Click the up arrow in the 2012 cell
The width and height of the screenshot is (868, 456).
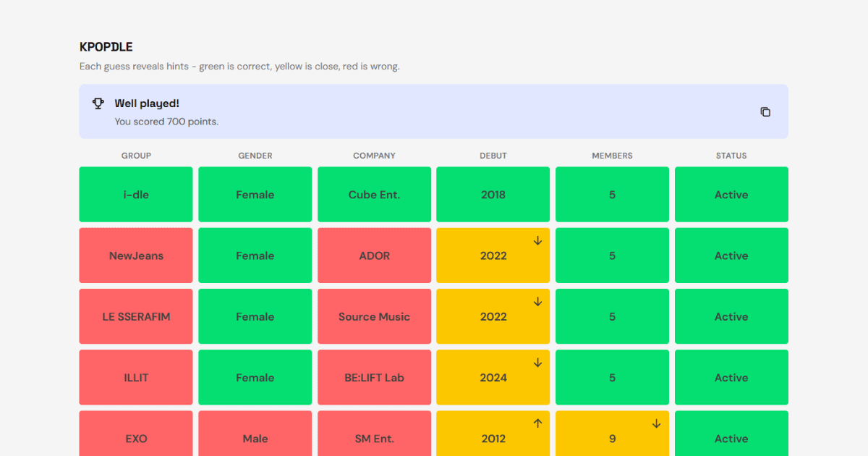tap(537, 423)
